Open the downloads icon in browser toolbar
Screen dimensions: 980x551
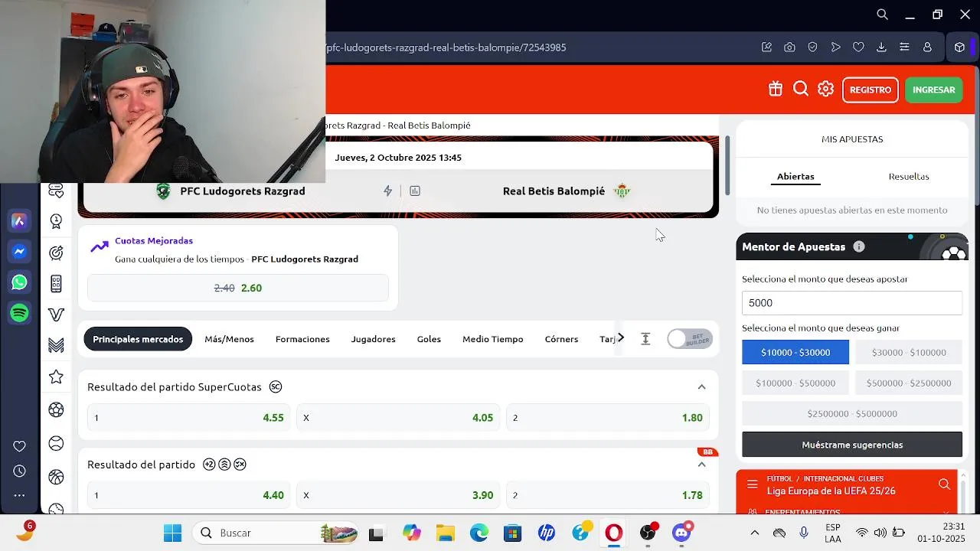[x=881, y=47]
